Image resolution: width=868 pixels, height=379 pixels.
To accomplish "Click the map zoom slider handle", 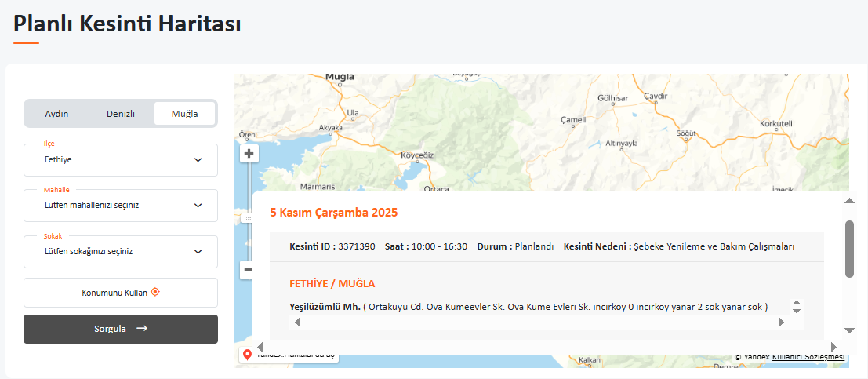I will point(248,219).
